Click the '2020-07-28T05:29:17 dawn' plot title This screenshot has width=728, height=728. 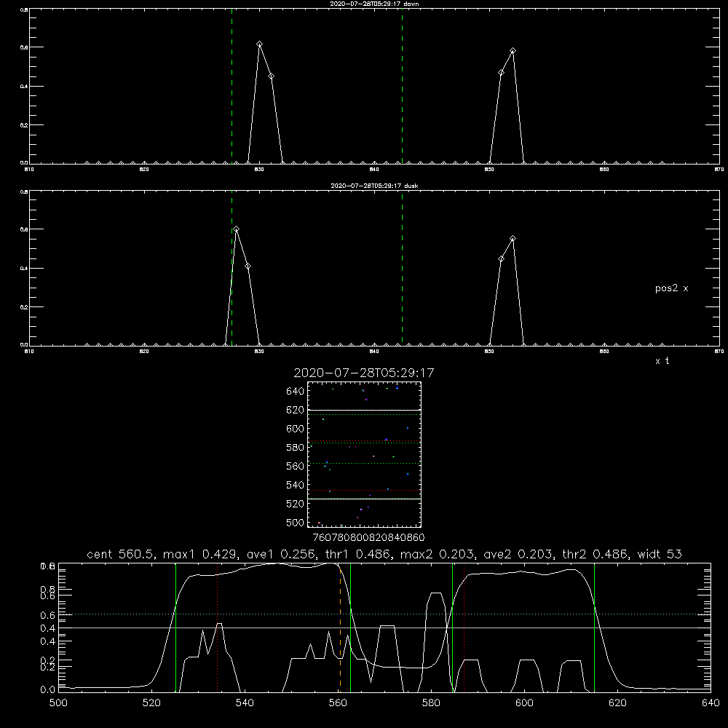click(374, 4)
